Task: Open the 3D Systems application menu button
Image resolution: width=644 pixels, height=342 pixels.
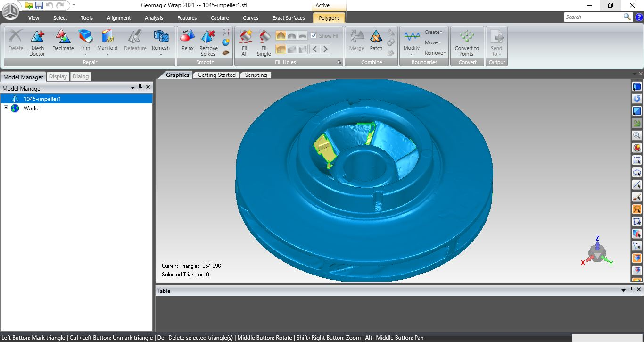Action: pos(10,11)
